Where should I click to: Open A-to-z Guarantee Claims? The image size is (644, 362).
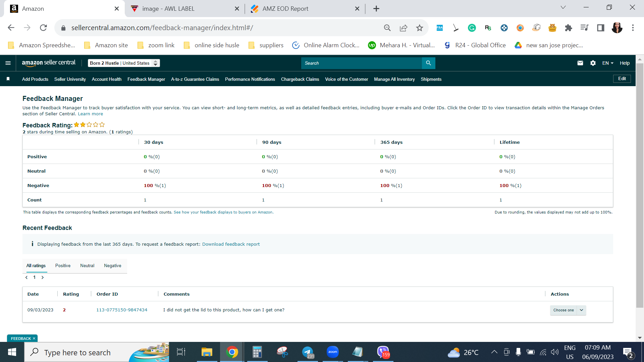pyautogui.click(x=195, y=79)
